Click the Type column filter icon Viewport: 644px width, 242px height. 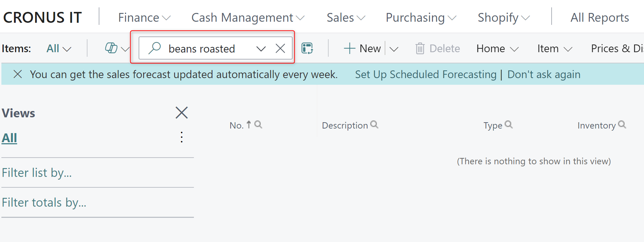509,125
